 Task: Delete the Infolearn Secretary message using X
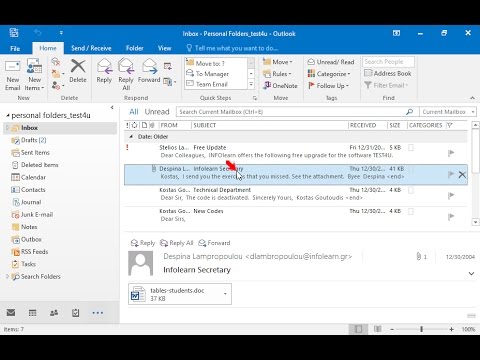click(x=462, y=174)
